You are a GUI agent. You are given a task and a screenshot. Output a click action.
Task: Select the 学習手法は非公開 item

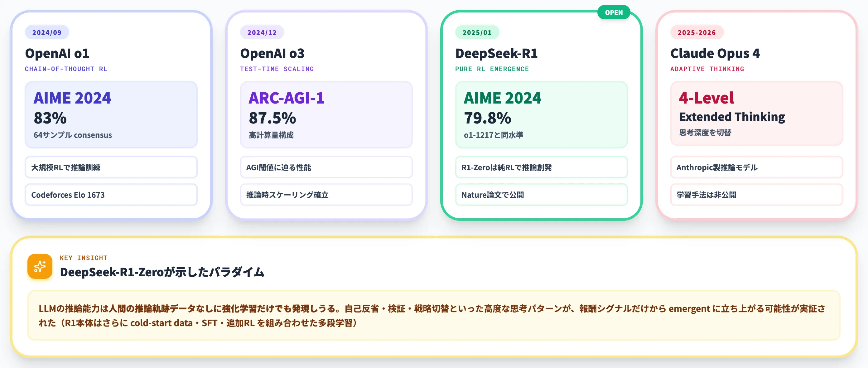756,195
